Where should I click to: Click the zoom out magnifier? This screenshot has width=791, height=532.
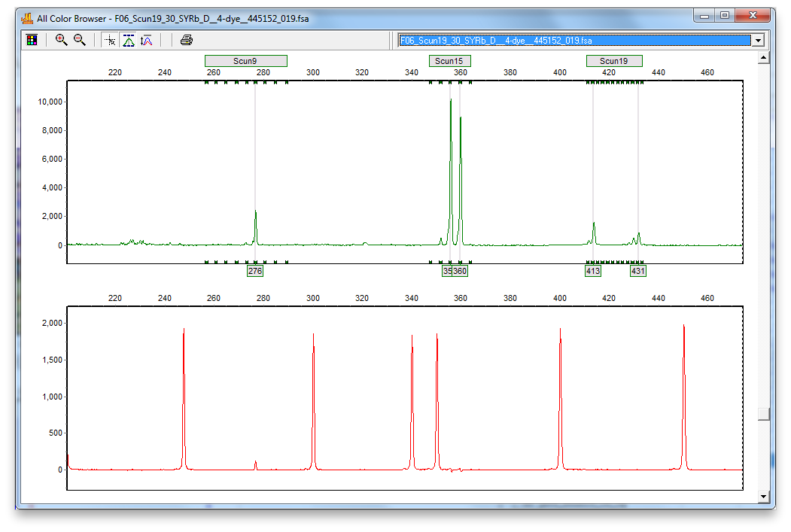(x=79, y=40)
